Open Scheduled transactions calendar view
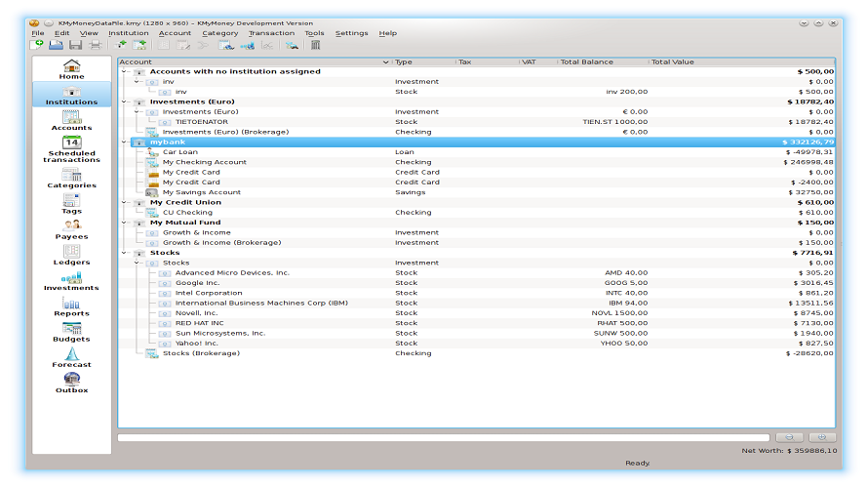This screenshot has width=868, height=488. (71, 148)
